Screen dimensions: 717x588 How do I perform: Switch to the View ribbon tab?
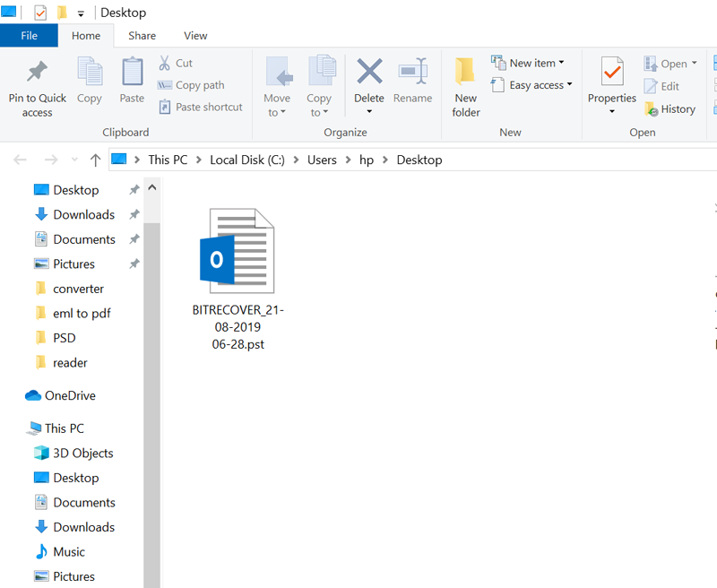(195, 36)
